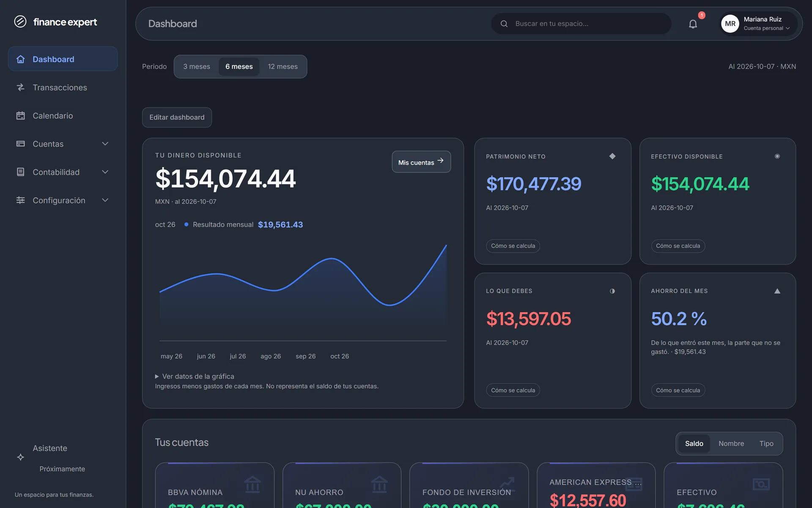Select the 3 meses period option
This screenshot has height=508, width=812.
[x=197, y=66]
